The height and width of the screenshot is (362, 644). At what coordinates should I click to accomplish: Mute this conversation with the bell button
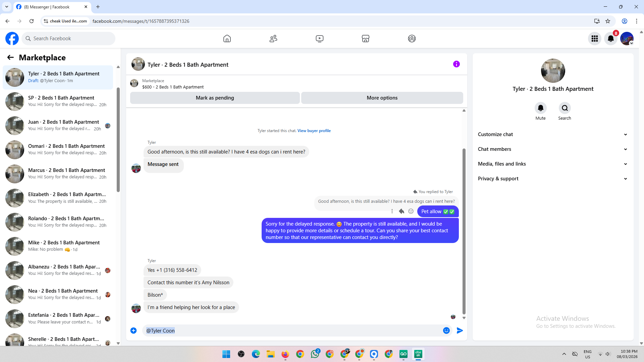[540, 108]
